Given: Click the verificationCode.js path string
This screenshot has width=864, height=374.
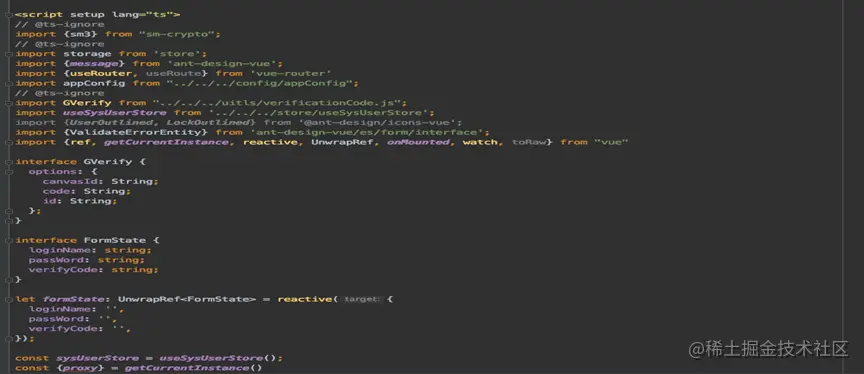Looking at the screenshot, I should pyautogui.click(x=278, y=103).
